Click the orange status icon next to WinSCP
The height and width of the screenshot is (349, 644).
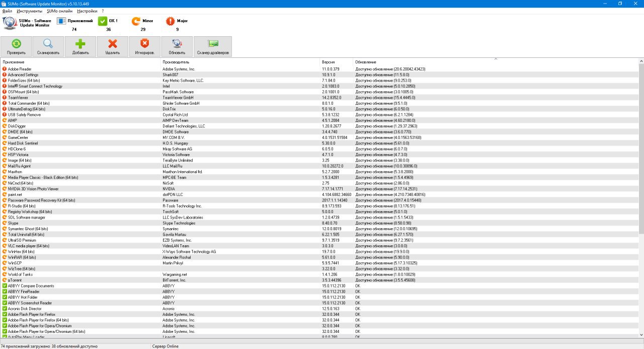5,263
